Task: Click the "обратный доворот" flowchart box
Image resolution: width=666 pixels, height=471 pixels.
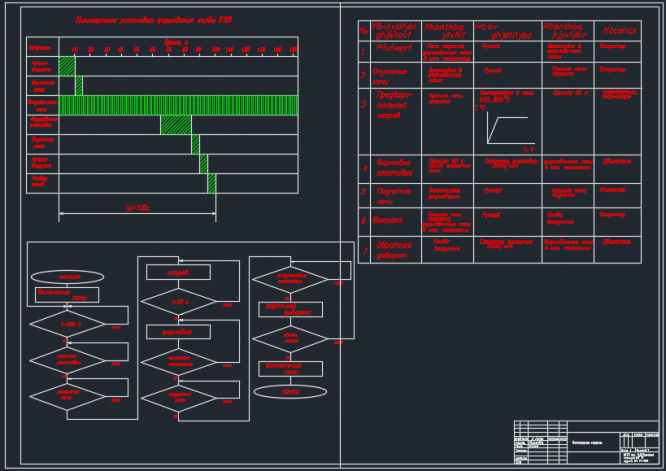Action: (x=291, y=309)
